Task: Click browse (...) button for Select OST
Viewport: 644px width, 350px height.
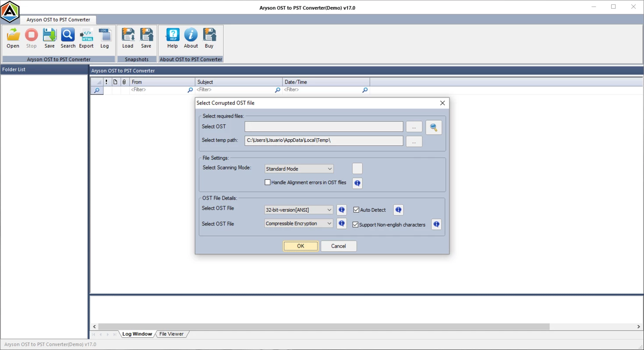Action: 414,127
